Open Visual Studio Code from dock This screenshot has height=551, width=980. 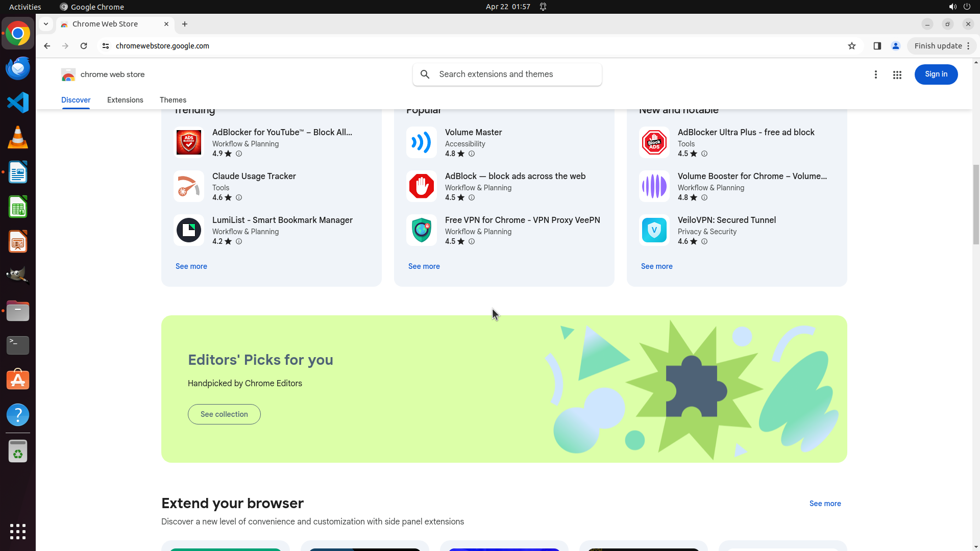pos(18,103)
